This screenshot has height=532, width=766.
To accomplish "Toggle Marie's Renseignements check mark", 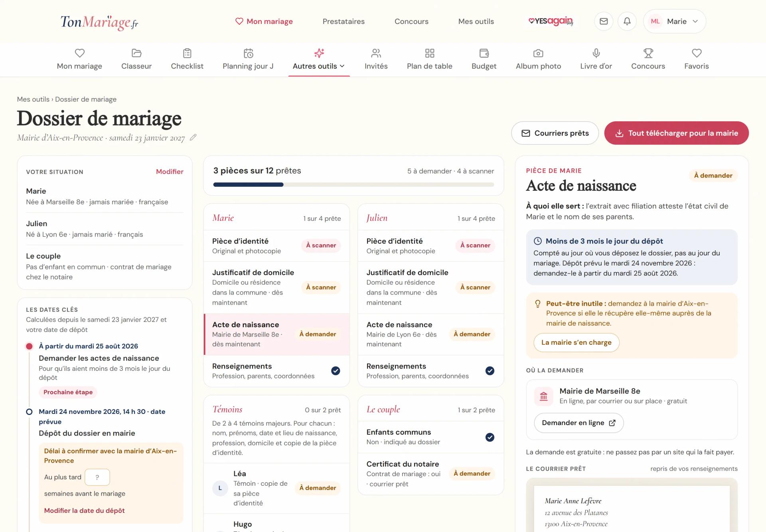I will point(336,371).
